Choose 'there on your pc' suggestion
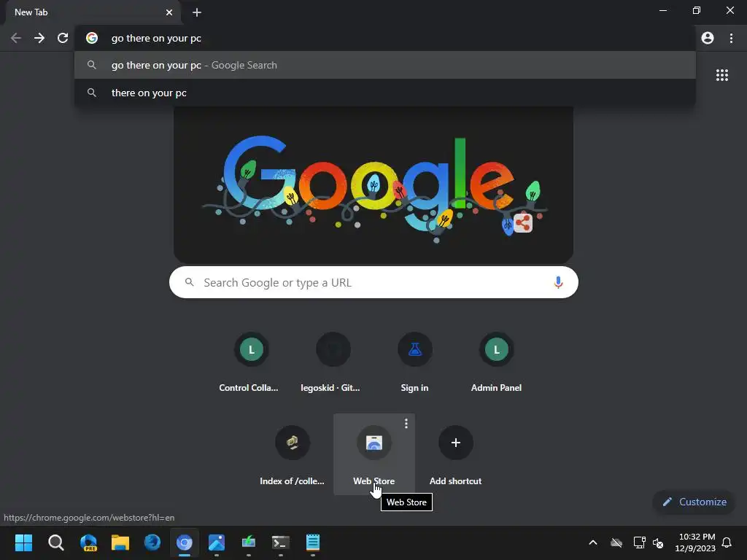747x560 pixels. point(385,93)
